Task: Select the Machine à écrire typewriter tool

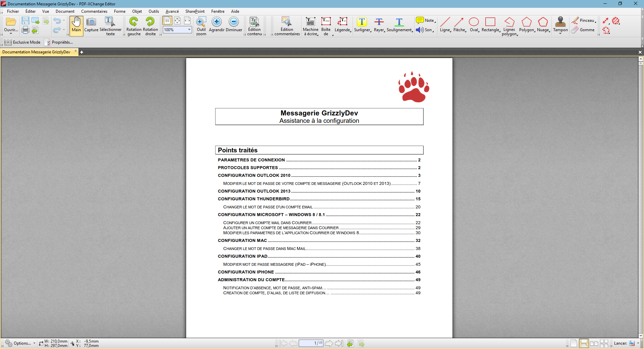Action: [311, 26]
